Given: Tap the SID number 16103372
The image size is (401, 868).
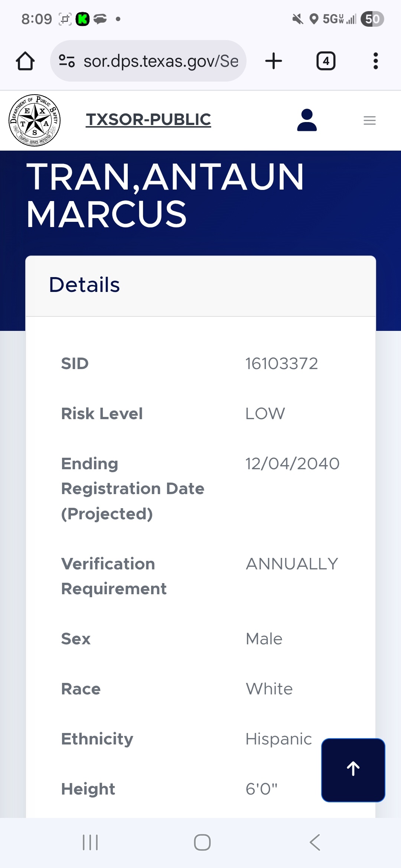Looking at the screenshot, I should point(281,364).
